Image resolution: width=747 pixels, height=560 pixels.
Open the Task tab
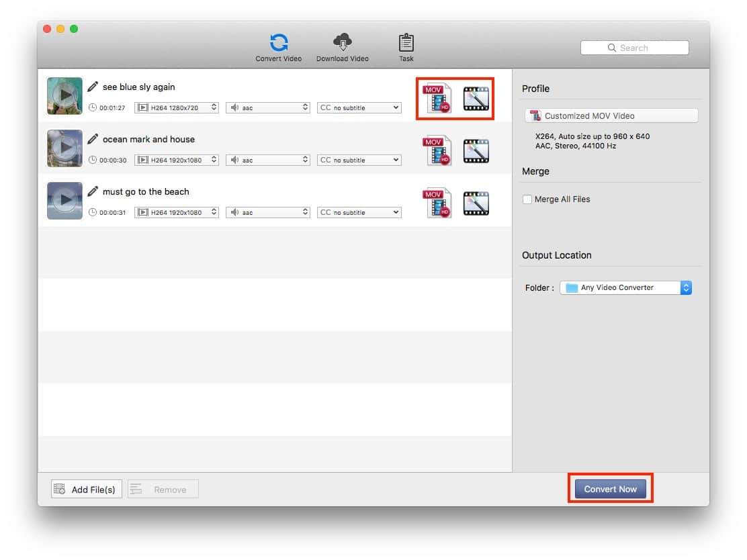[406, 48]
